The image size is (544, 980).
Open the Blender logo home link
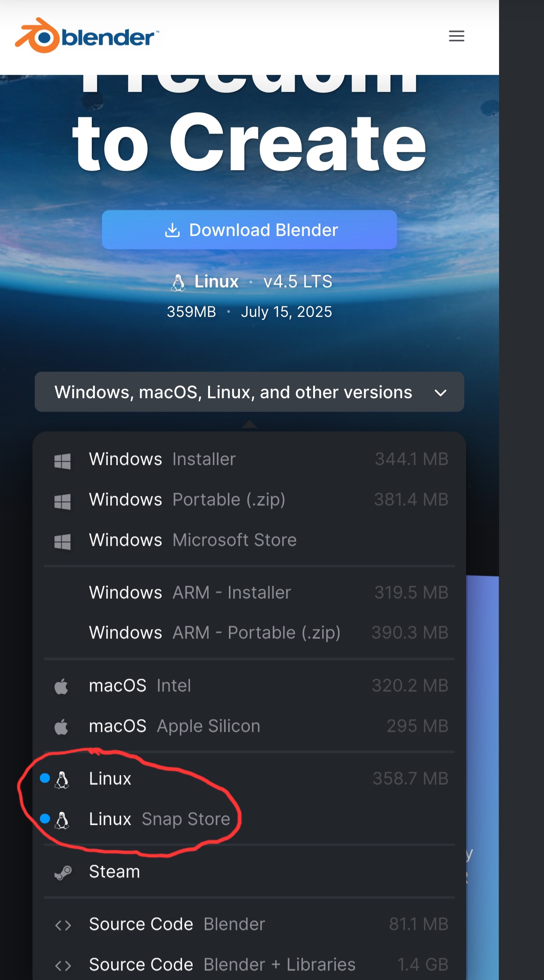click(87, 36)
